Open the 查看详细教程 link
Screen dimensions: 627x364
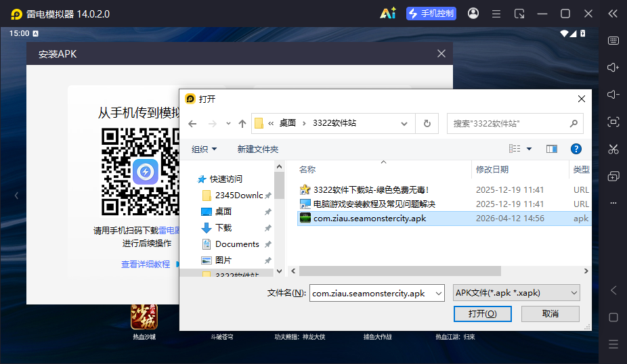(146, 264)
